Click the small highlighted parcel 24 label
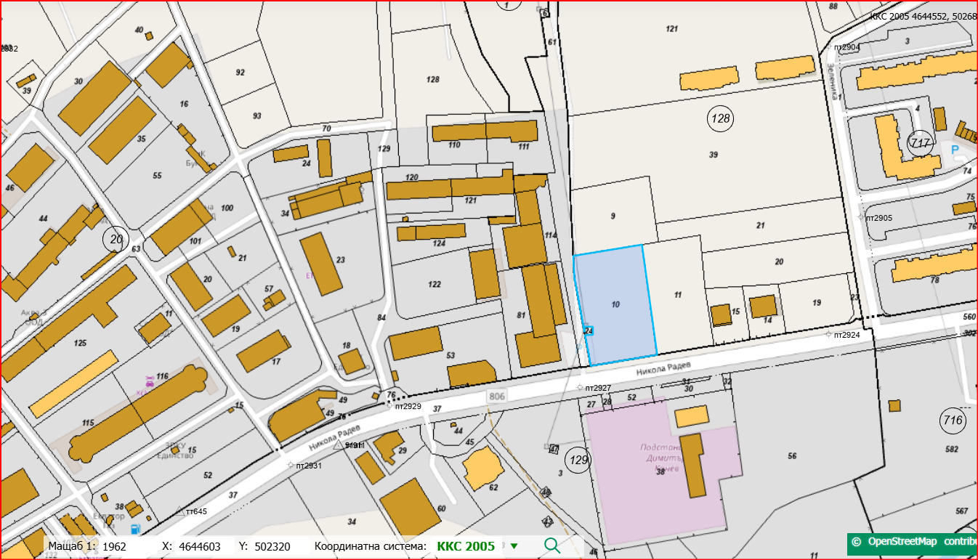This screenshot has width=978, height=560. (x=589, y=330)
